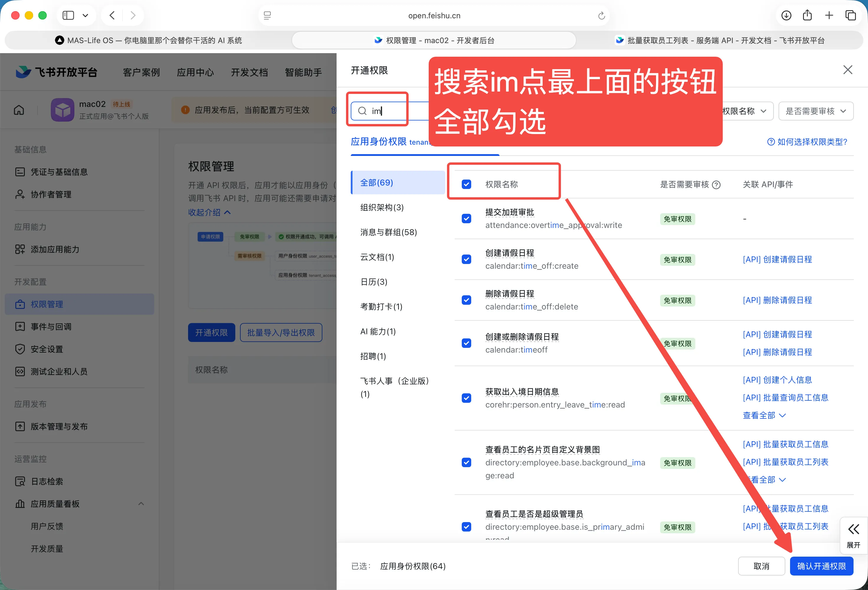Uncheck the 提交加班审批 permission
This screenshot has height=590, width=868.
(466, 219)
